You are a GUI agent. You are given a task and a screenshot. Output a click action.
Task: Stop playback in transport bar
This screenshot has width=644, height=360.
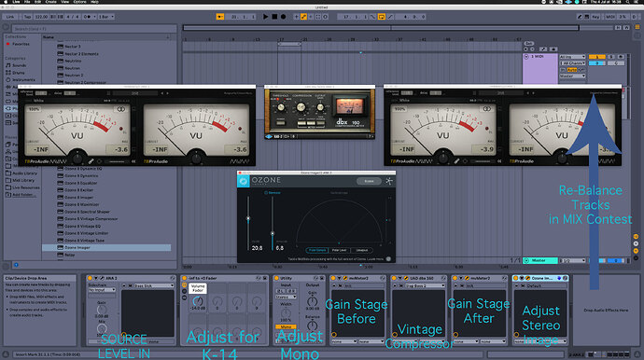point(274,17)
